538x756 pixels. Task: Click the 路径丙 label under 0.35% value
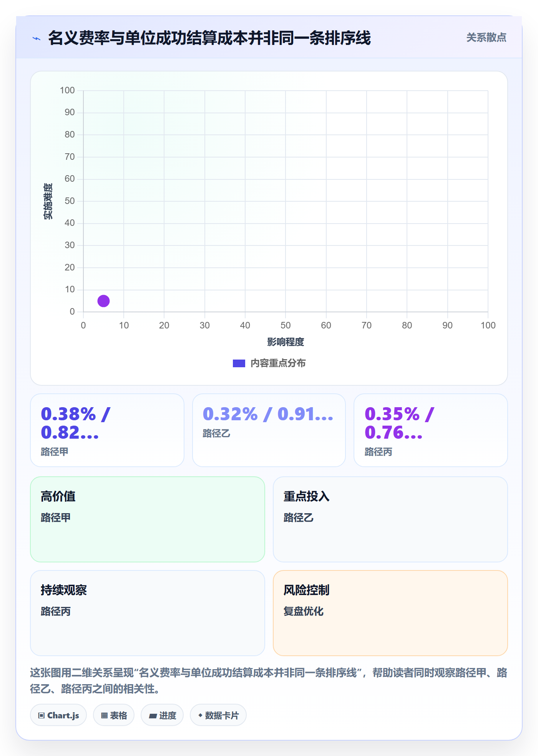click(379, 452)
